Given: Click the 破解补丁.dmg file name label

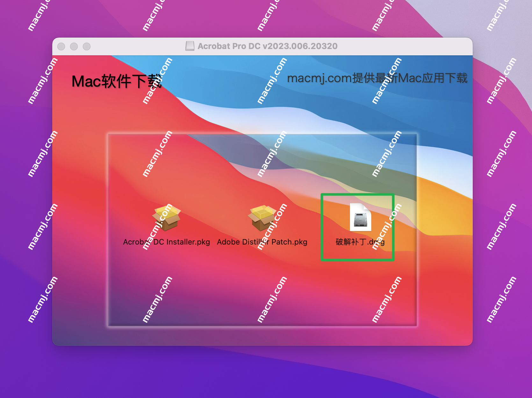Looking at the screenshot, I should click(360, 242).
